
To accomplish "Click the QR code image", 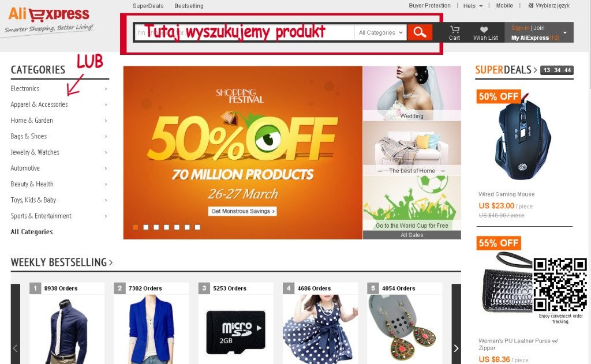I will point(560,285).
